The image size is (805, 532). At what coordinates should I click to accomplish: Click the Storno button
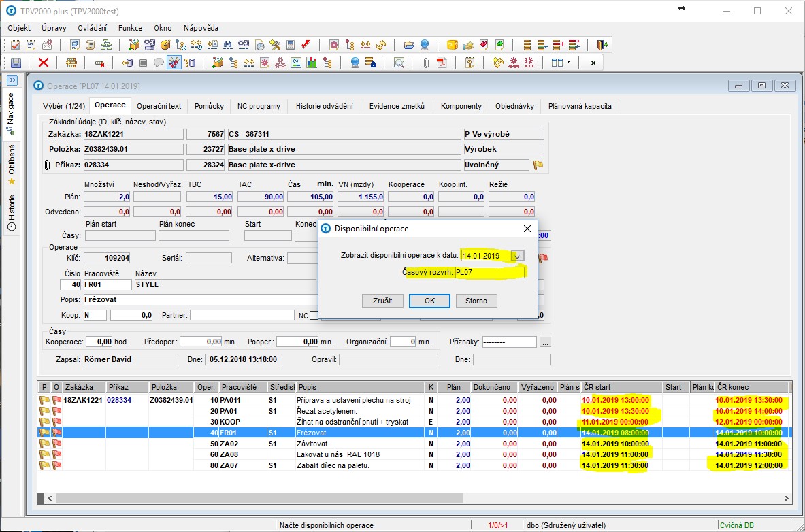[476, 301]
